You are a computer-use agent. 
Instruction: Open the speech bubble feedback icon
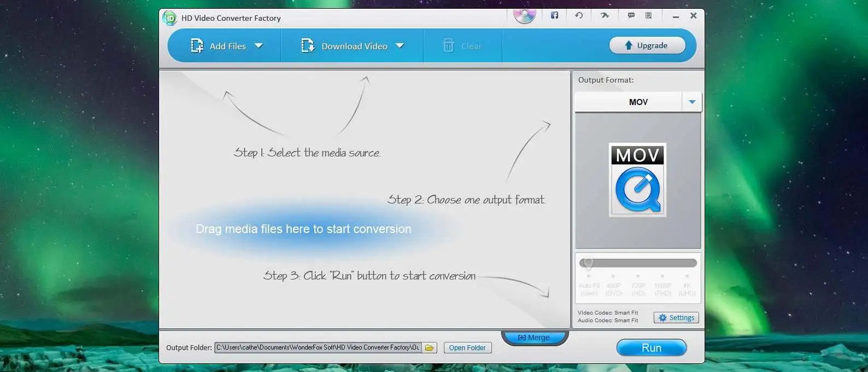[631, 15]
